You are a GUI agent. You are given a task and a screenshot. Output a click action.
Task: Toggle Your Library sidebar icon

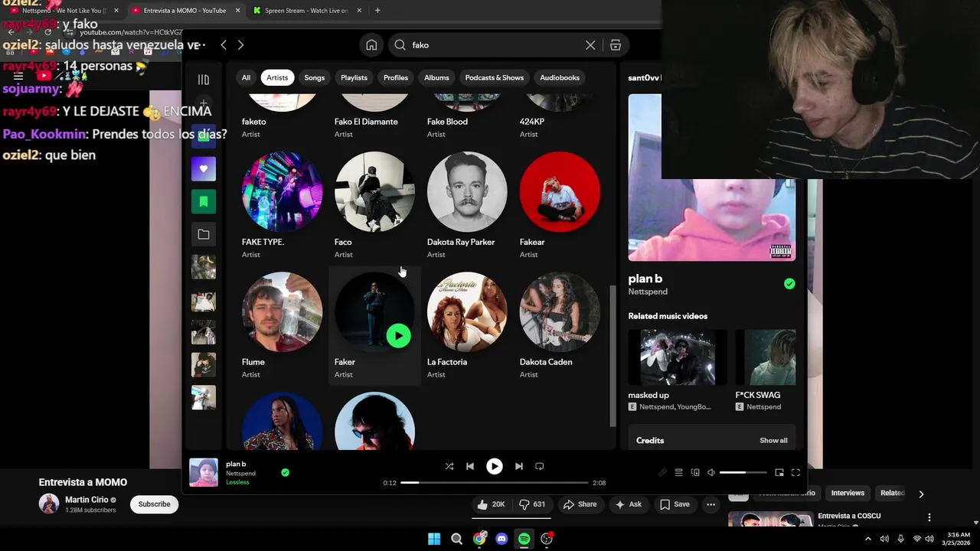click(x=204, y=80)
